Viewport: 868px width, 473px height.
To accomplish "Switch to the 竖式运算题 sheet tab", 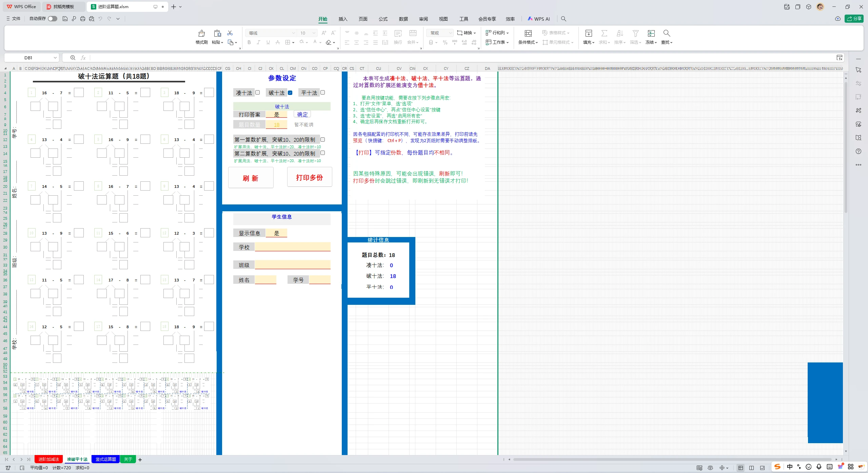I will 105,459.
